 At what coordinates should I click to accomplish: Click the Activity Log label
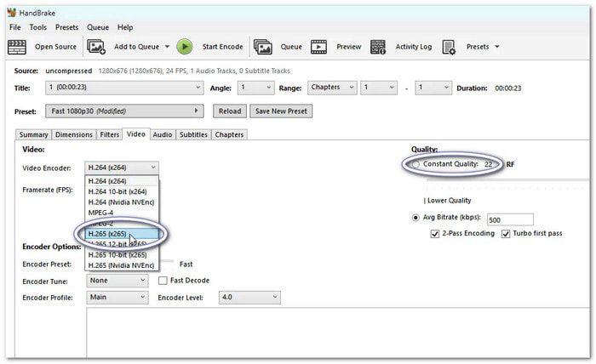(x=414, y=47)
